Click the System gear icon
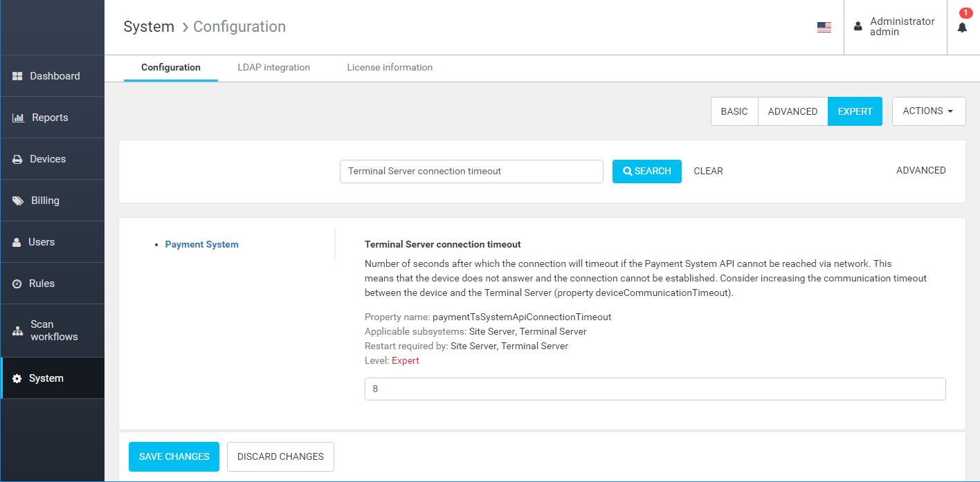This screenshot has height=482, width=980. point(17,378)
